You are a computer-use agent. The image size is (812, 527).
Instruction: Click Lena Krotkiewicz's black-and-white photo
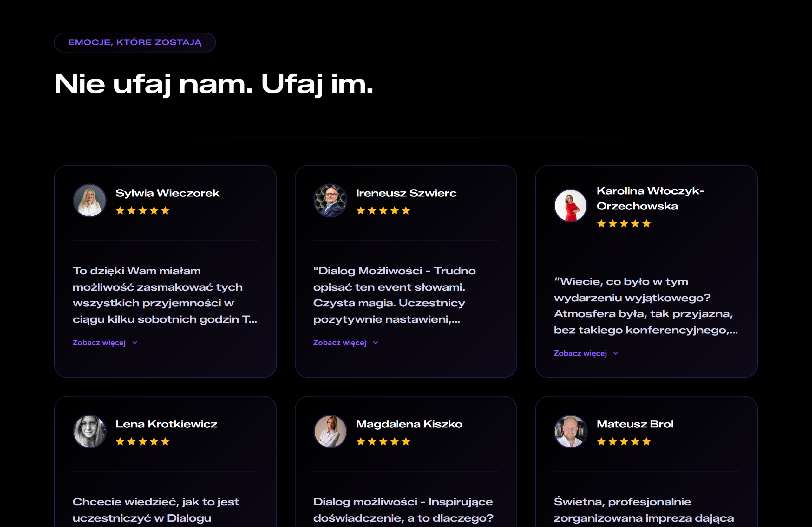tap(89, 431)
